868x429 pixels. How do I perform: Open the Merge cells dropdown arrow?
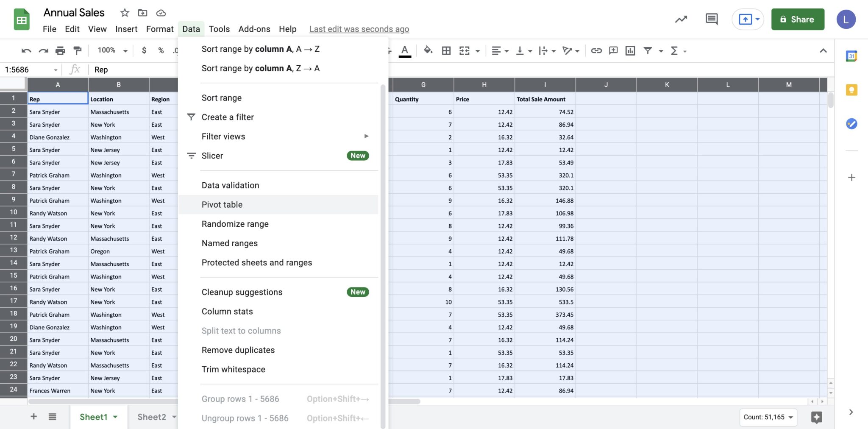point(478,51)
